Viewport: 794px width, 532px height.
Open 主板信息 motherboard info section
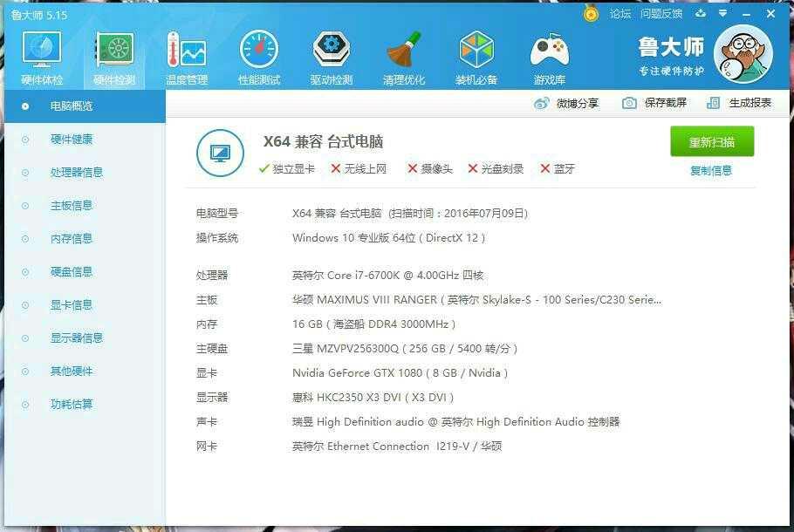(86, 206)
